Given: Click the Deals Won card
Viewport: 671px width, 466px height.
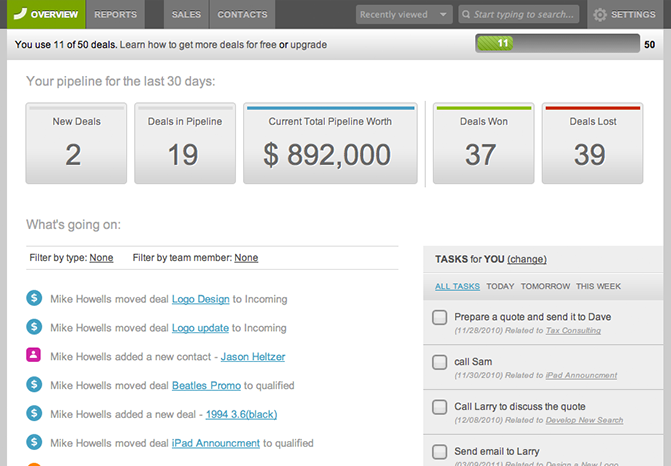Looking at the screenshot, I should pyautogui.click(x=484, y=143).
